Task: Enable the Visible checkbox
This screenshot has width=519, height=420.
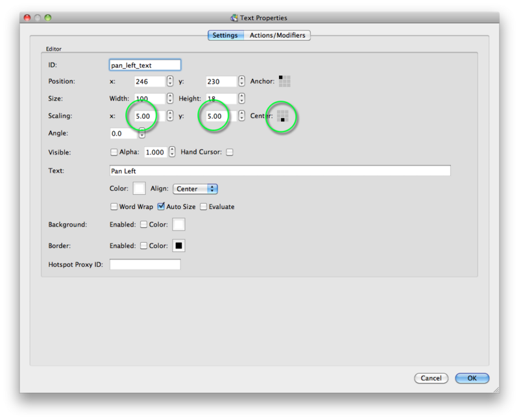Action: pyautogui.click(x=114, y=152)
